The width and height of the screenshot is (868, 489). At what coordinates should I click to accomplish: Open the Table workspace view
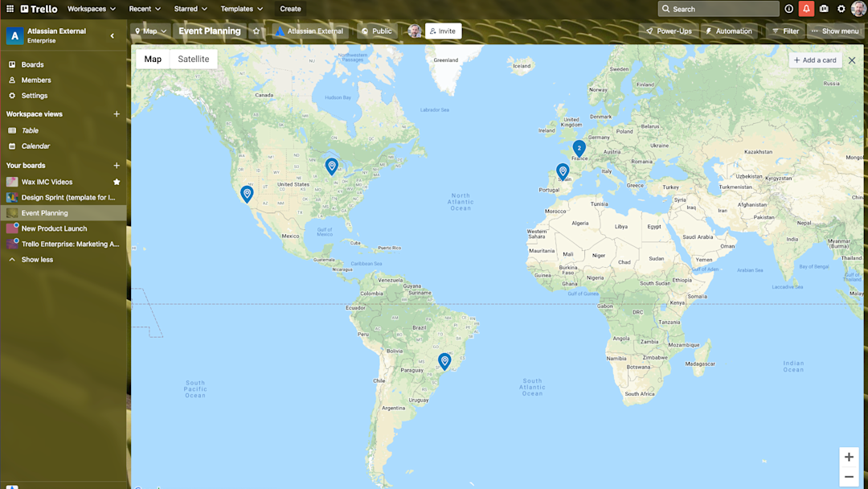coord(31,129)
